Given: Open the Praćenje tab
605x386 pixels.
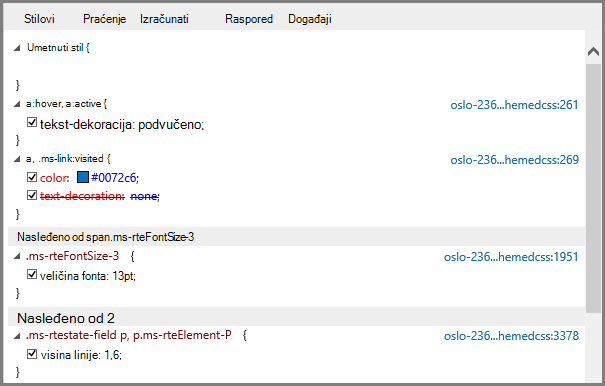Looking at the screenshot, I should click(x=105, y=19).
